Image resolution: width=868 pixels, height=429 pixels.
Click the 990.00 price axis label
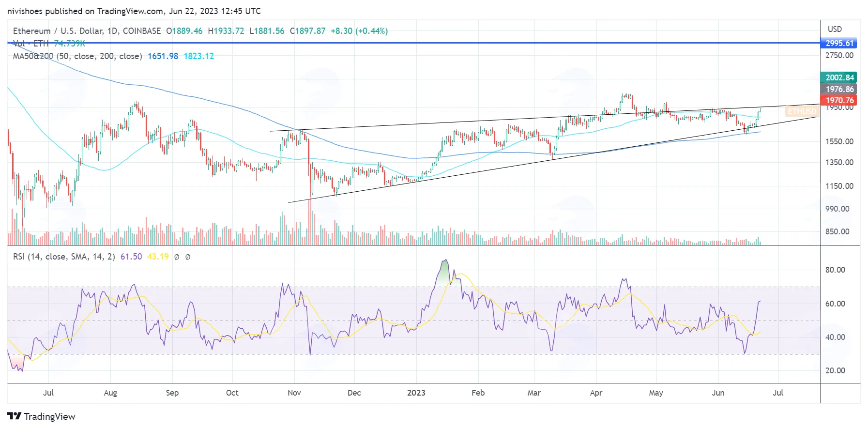point(838,209)
